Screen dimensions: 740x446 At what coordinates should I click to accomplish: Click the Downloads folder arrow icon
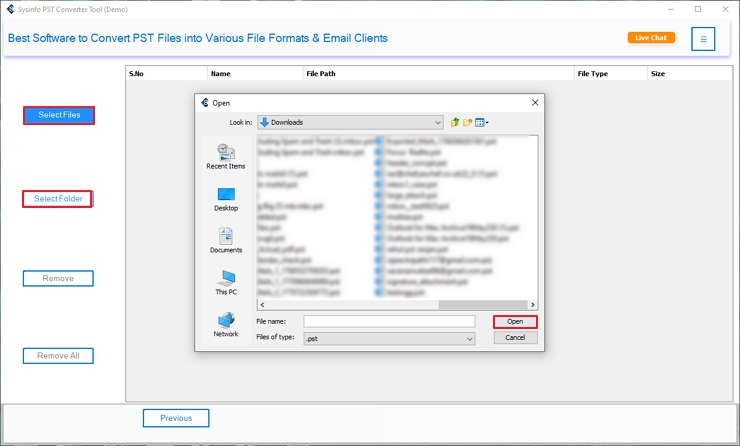point(265,122)
